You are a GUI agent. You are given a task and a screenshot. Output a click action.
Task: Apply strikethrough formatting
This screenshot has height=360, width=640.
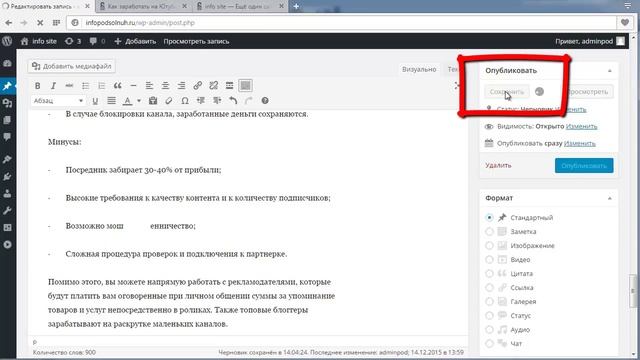(69, 86)
